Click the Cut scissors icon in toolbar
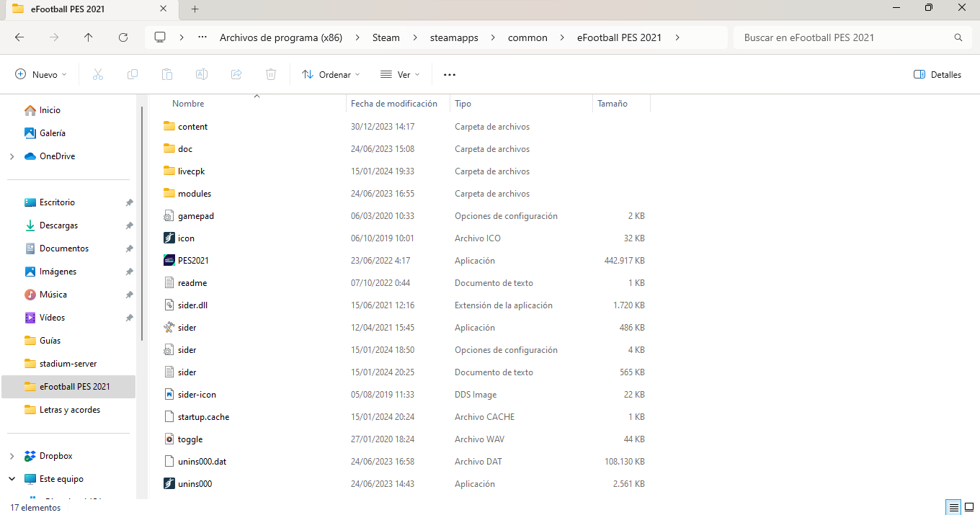The width and height of the screenshot is (980, 515). click(98, 74)
